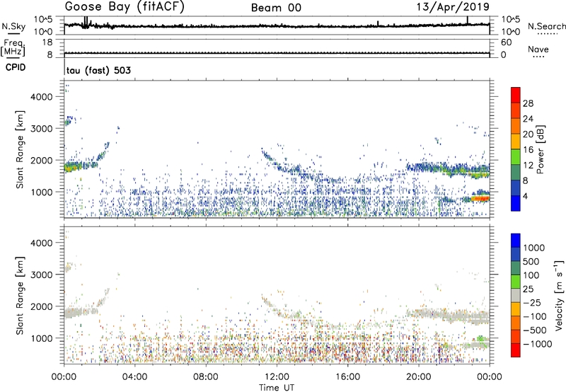Click the velocity color bar axis title
The image size is (566, 392).
point(559,294)
